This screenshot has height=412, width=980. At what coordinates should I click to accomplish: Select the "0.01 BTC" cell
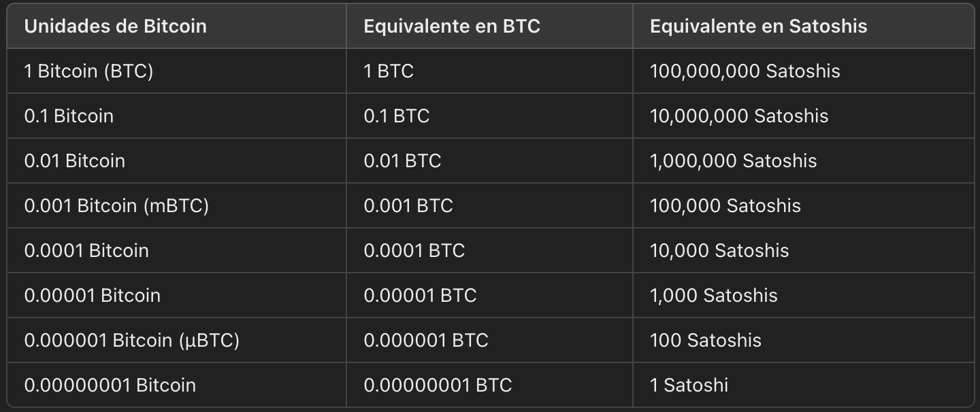pos(402,161)
